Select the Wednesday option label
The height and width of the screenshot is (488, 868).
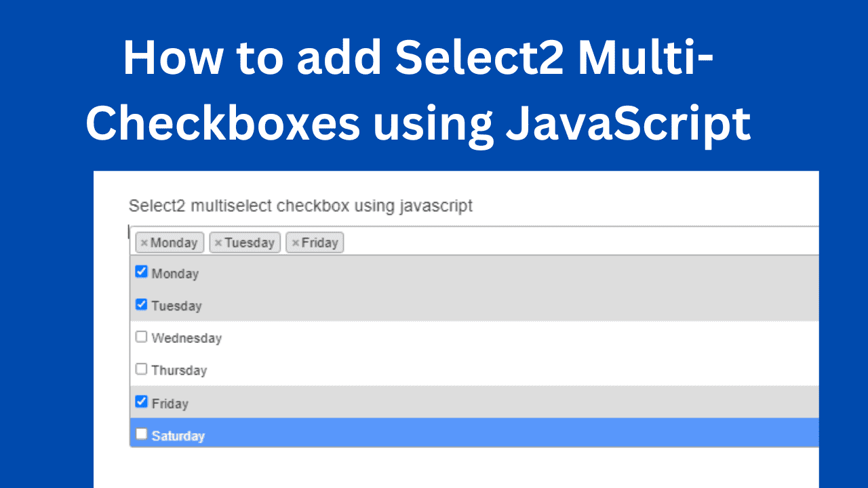[186, 338]
